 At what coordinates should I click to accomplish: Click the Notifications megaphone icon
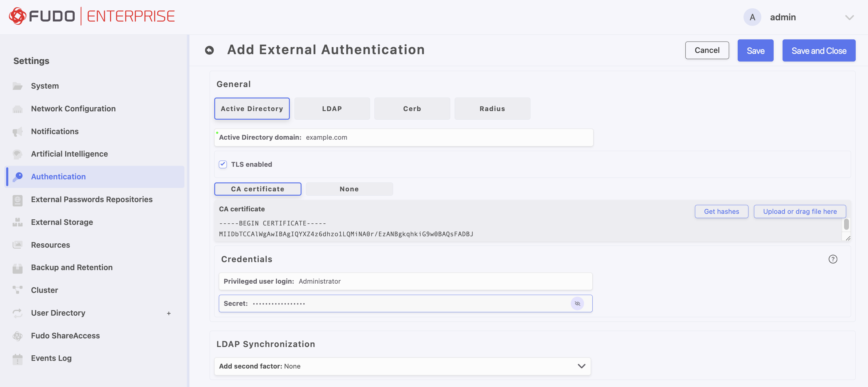tap(18, 131)
